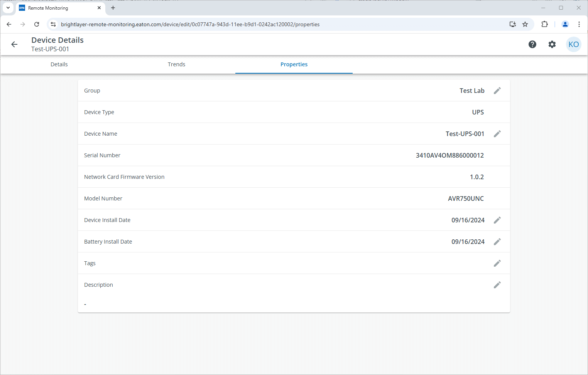588x375 pixels.
Task: Switch to the Details tab
Action: pos(59,64)
